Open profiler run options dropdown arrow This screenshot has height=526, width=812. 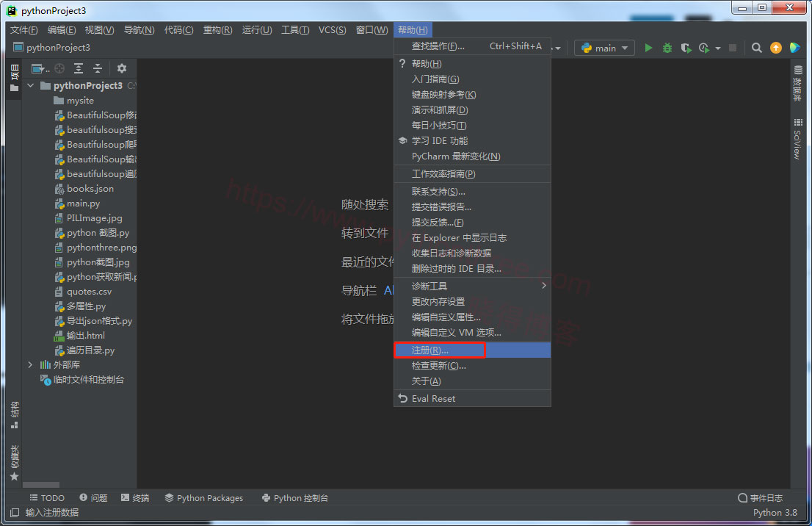718,48
